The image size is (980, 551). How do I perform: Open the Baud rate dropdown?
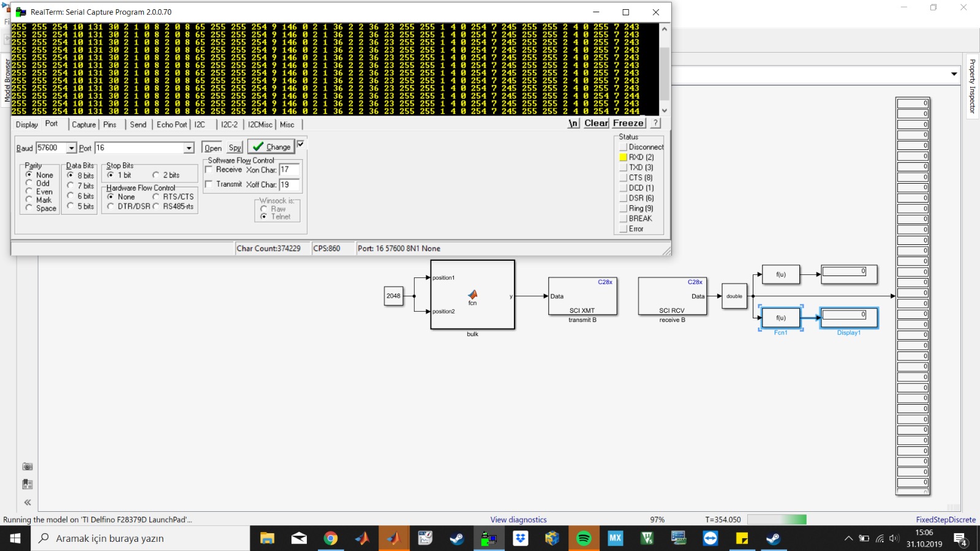click(x=72, y=148)
